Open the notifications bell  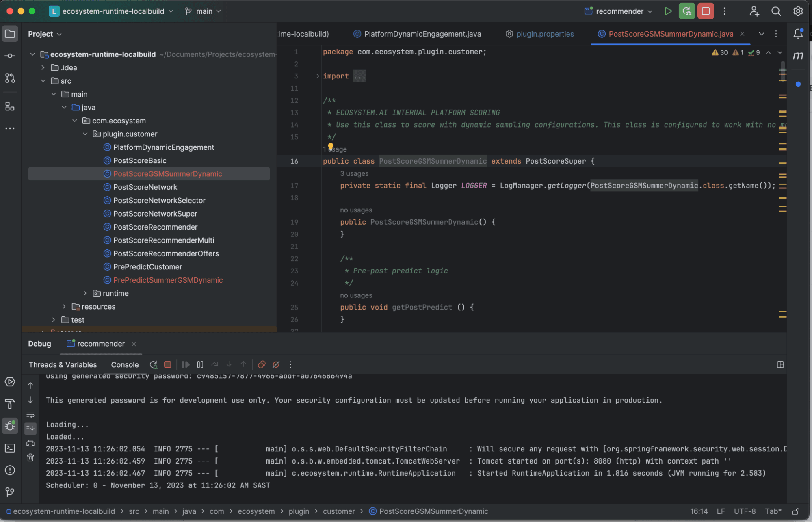click(798, 34)
